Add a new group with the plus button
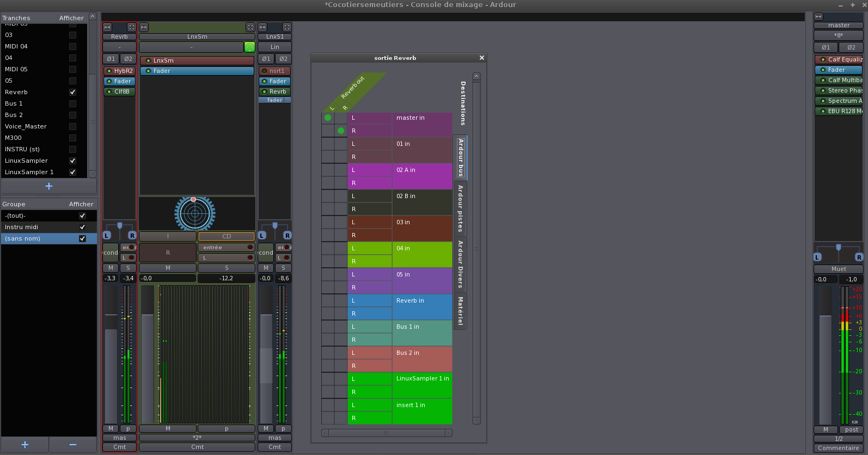 [x=25, y=445]
